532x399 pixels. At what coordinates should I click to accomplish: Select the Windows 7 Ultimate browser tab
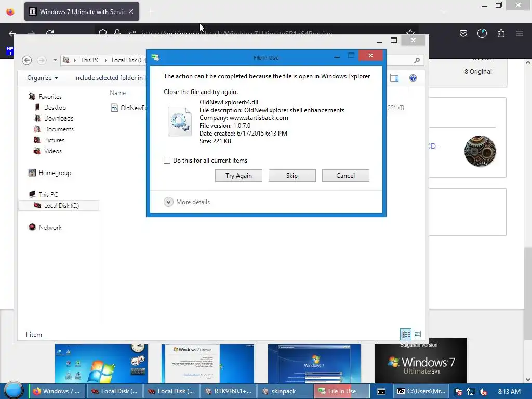[x=82, y=11]
